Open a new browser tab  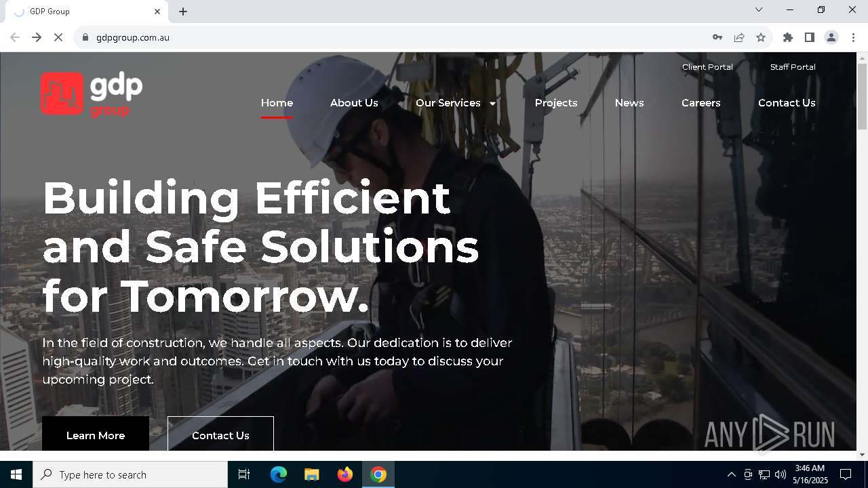[183, 12]
